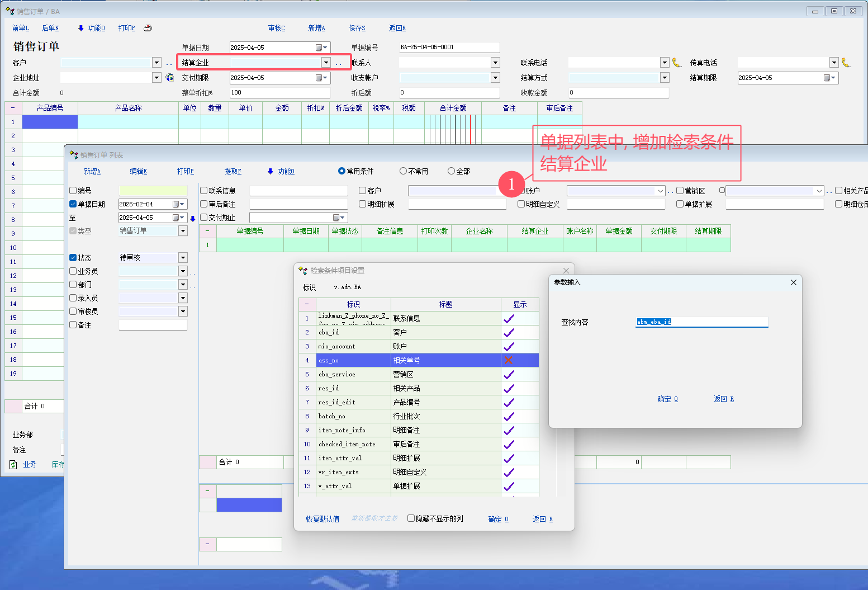Viewport: 868px width, 590px height.
Task: Click the globe icon next to 企业地址
Action: tap(170, 78)
